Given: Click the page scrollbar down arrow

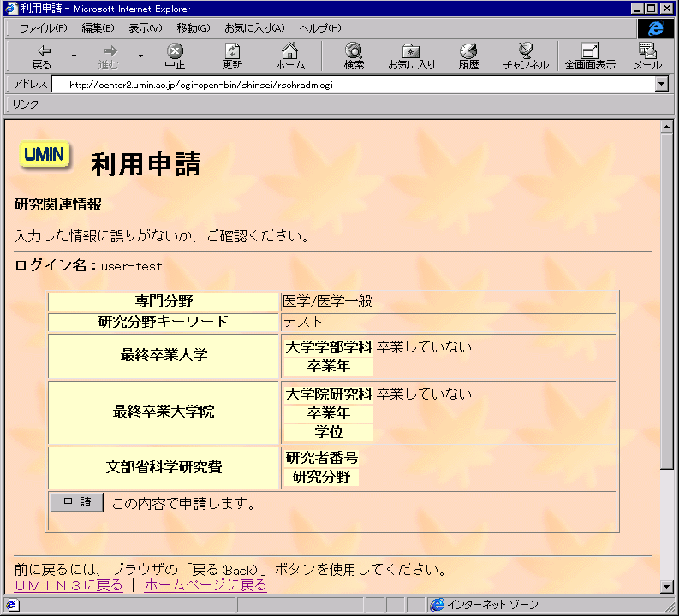Looking at the screenshot, I should 667,586.
